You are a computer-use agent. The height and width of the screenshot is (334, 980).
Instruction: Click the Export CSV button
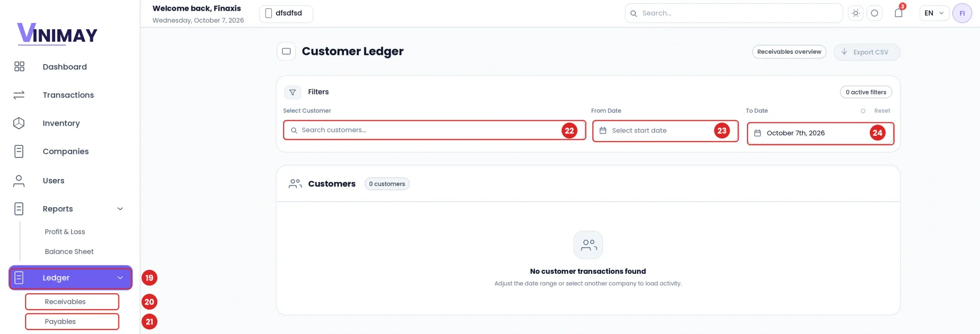(x=867, y=52)
